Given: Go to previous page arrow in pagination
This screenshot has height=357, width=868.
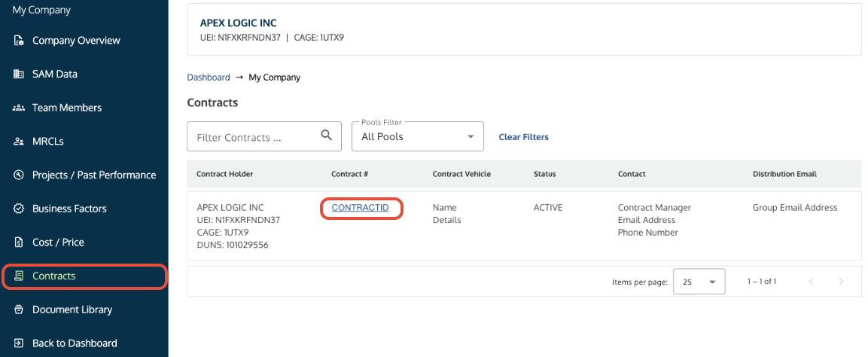Looking at the screenshot, I should point(812,282).
